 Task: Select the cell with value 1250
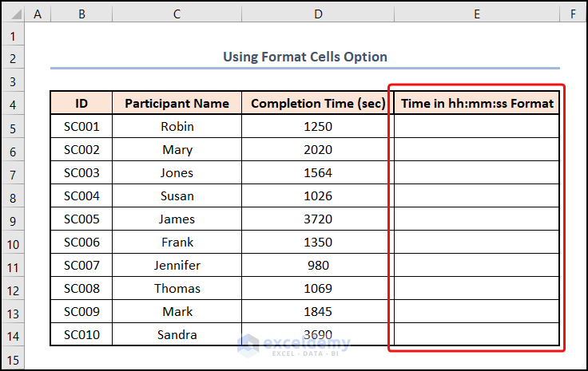pos(318,127)
